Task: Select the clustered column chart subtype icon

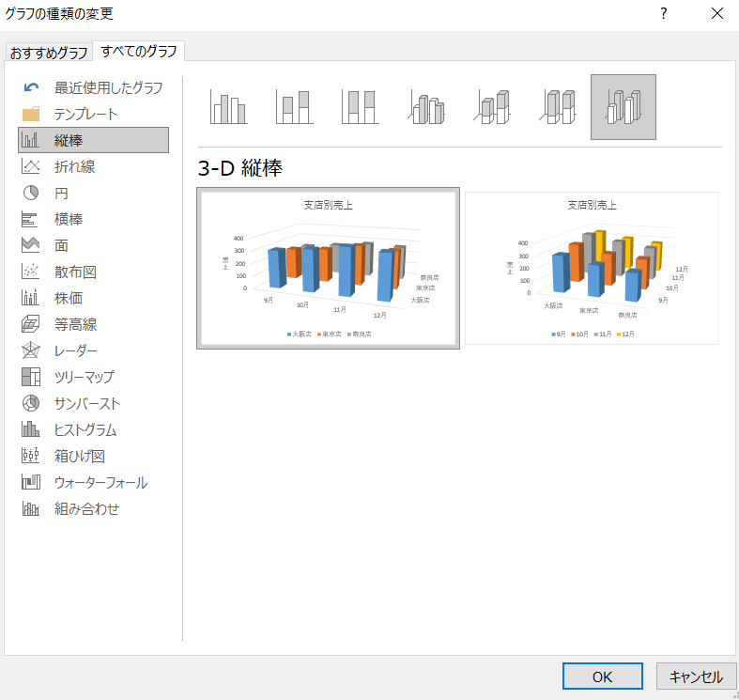Action: pos(228,107)
